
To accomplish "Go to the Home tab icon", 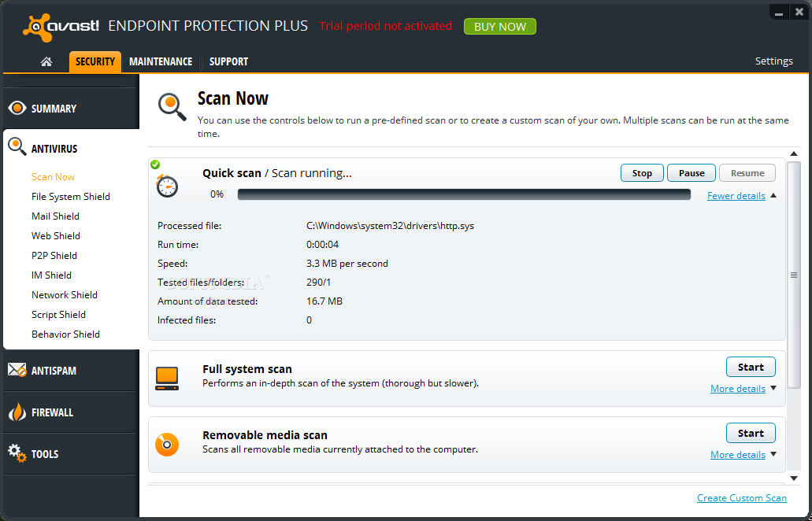I will coord(46,61).
